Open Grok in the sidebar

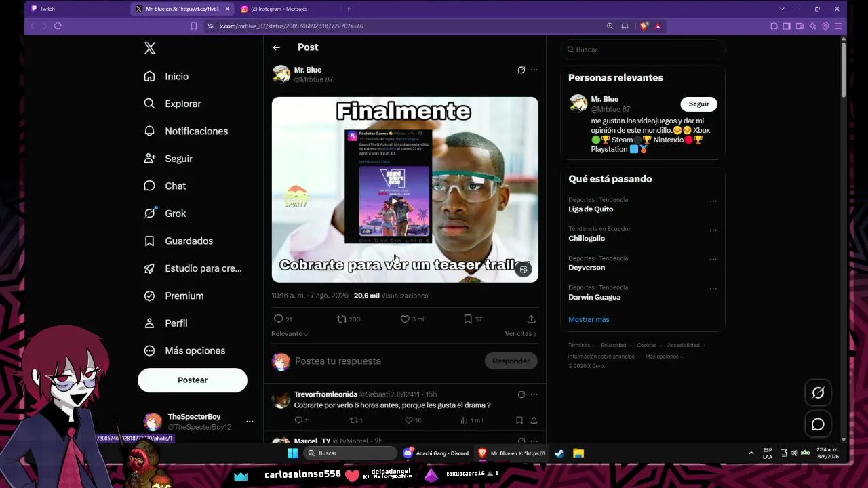165,213
